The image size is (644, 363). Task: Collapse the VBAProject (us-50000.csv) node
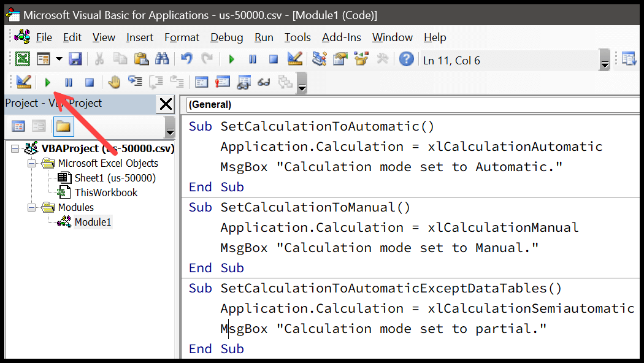click(15, 148)
